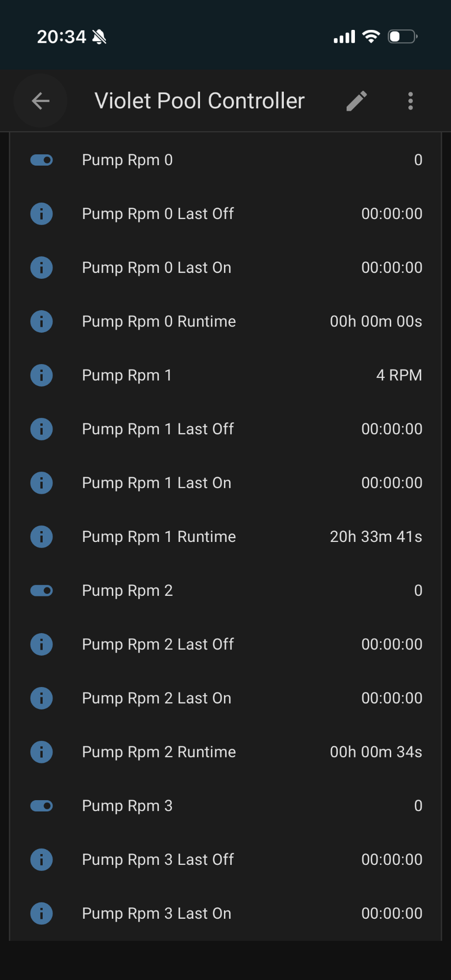Tap info icon beside Pump Rpm 3 Last Off

(42, 859)
